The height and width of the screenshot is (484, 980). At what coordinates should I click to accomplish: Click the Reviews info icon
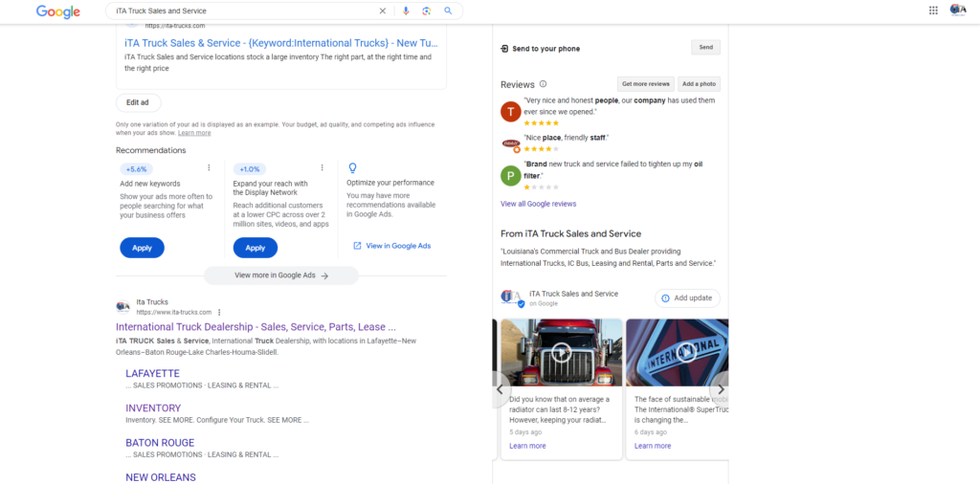click(x=544, y=83)
